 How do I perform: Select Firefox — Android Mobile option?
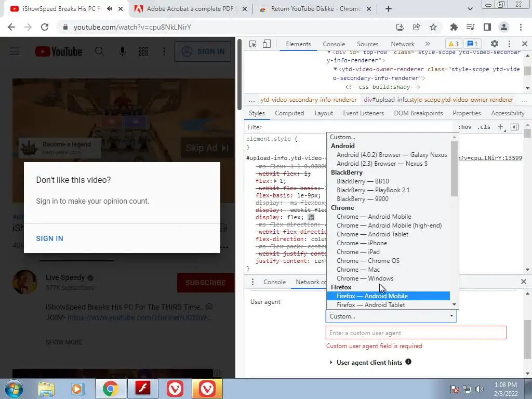pos(388,296)
